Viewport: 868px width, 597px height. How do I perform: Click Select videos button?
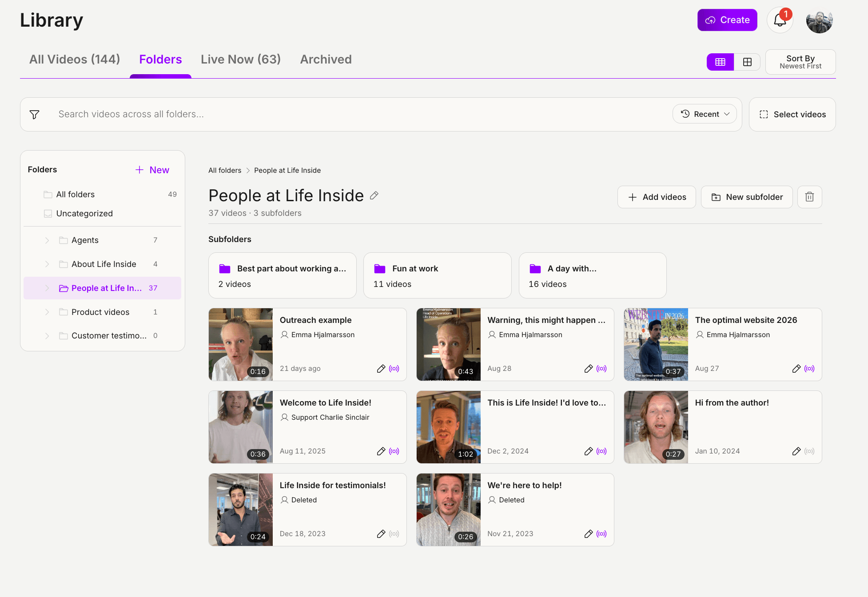[792, 115]
